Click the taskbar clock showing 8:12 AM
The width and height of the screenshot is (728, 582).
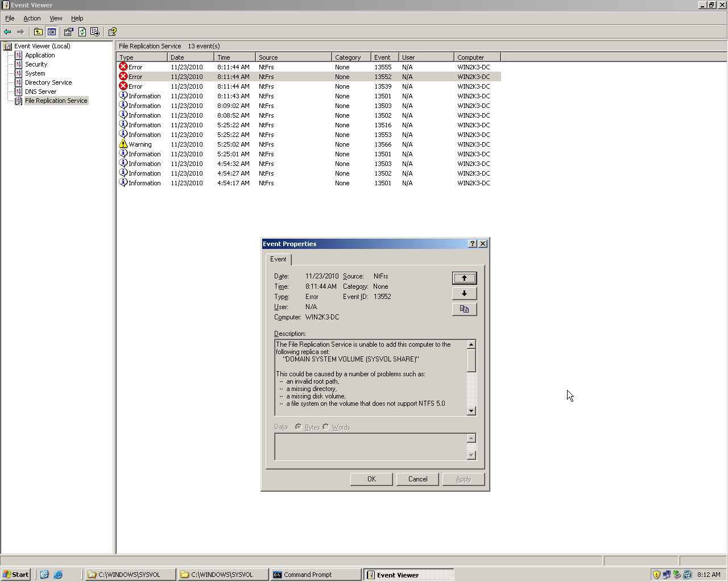tap(709, 575)
